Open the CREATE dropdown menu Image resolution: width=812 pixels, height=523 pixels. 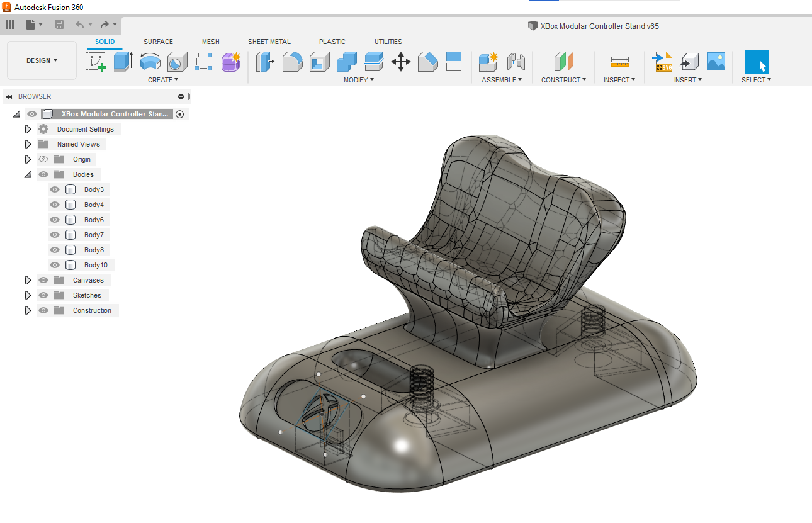click(163, 80)
